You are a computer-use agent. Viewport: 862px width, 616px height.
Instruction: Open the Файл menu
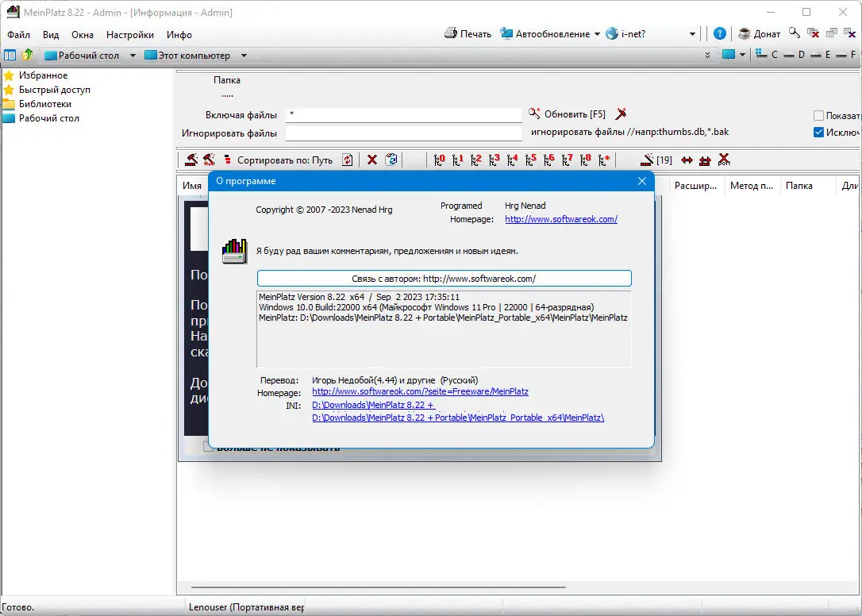tap(19, 35)
